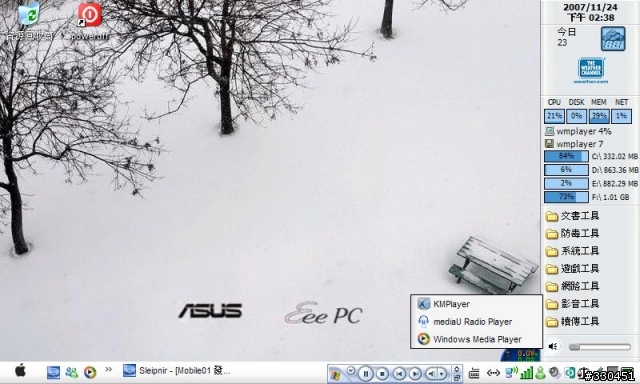Open the 續傳工具 folder in the sidebar
This screenshot has width=640, height=384.
coord(573,322)
